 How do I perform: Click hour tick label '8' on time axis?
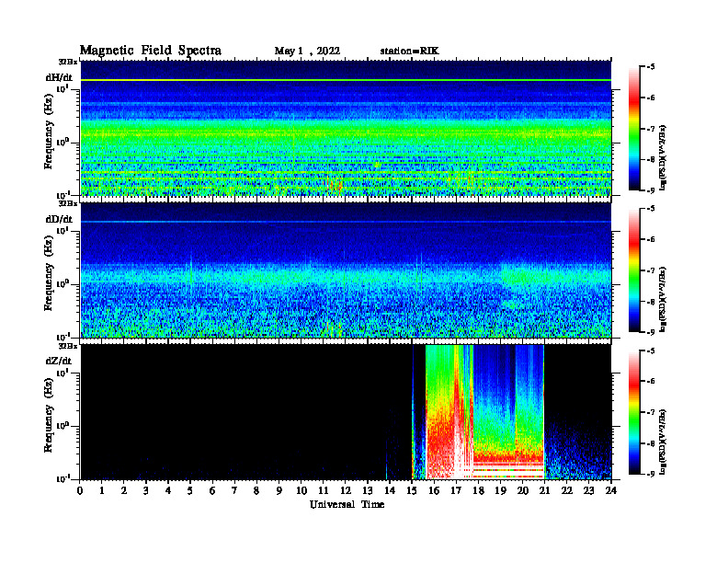click(x=256, y=491)
